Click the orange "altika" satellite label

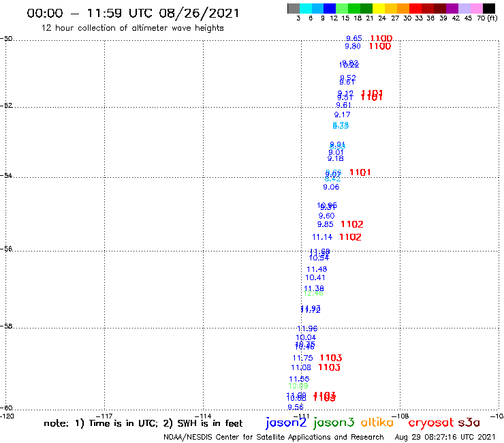[x=377, y=422]
